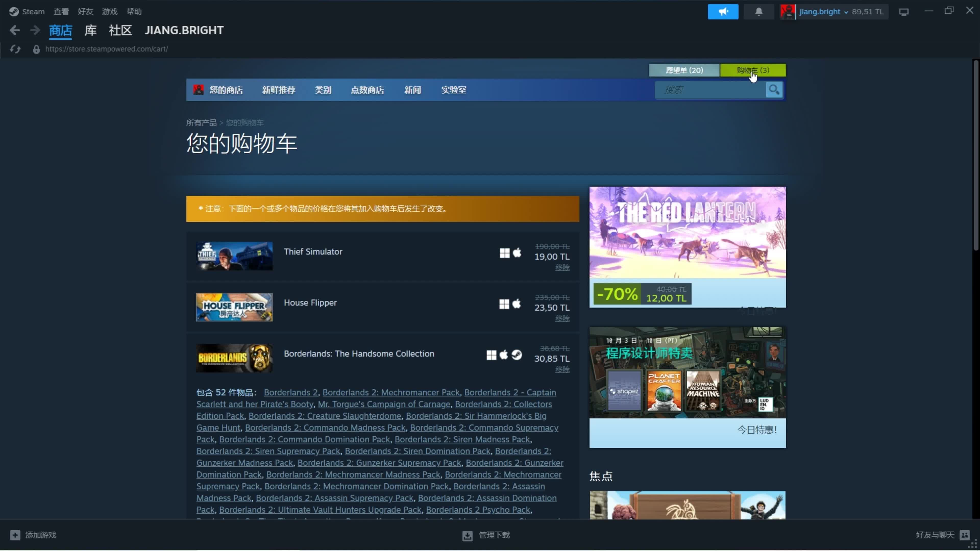
Task: Open the friends and chat icon
Action: pos(964,535)
